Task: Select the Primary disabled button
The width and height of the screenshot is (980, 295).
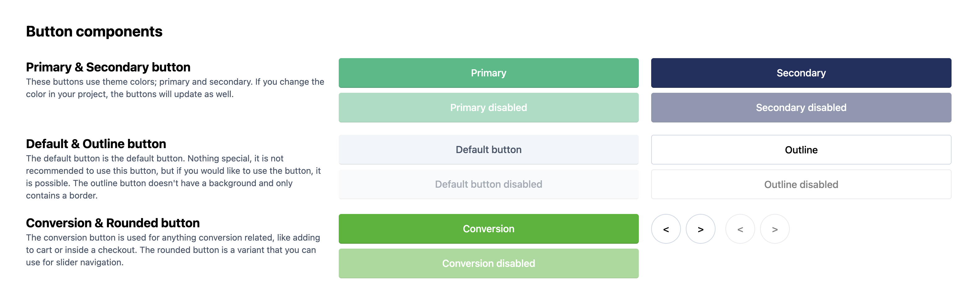Action: point(488,108)
